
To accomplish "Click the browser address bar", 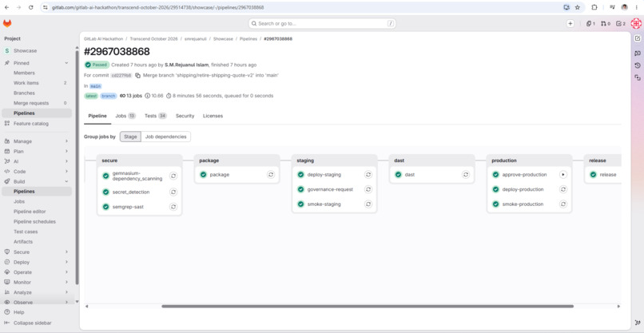I will 304,7.
